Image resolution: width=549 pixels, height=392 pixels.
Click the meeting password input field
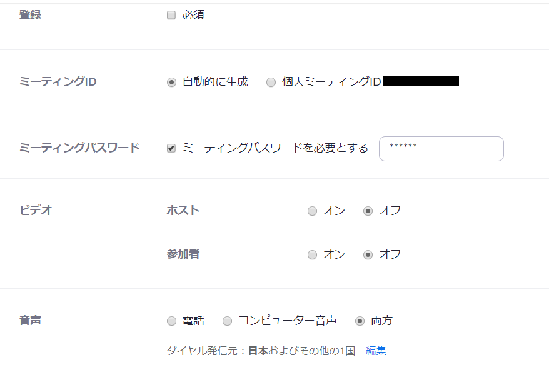(441, 149)
